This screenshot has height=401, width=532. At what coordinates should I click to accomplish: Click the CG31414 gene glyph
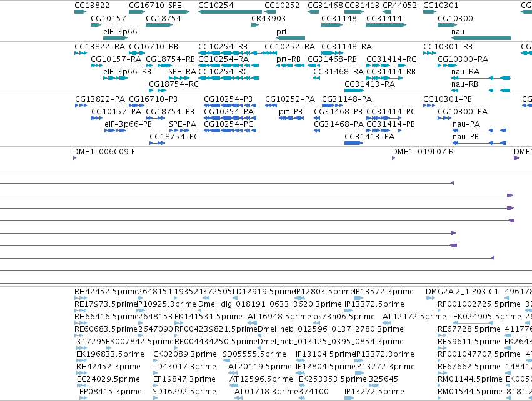[x=386, y=25]
